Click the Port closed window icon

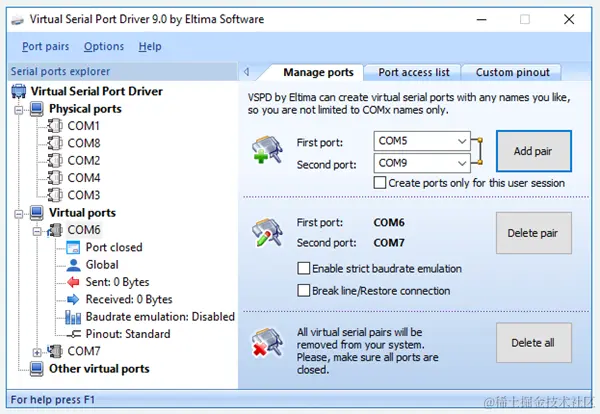[x=73, y=248]
